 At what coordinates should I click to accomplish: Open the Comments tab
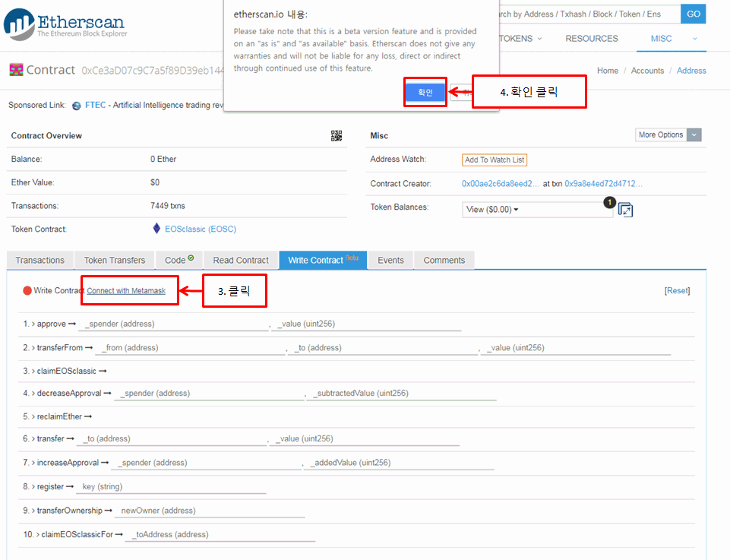click(444, 260)
